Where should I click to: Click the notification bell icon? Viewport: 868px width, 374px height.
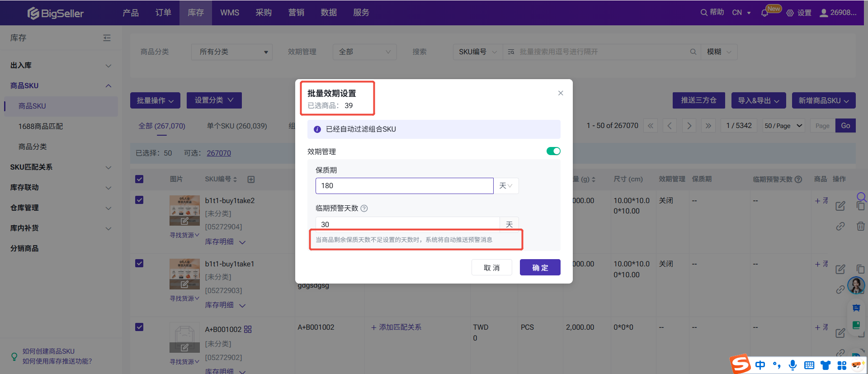[764, 13]
